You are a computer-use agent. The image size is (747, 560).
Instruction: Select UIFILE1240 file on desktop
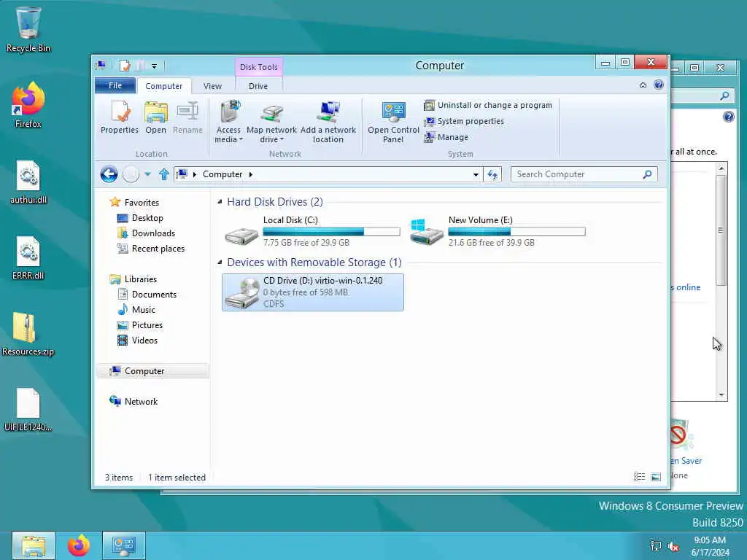point(28,410)
